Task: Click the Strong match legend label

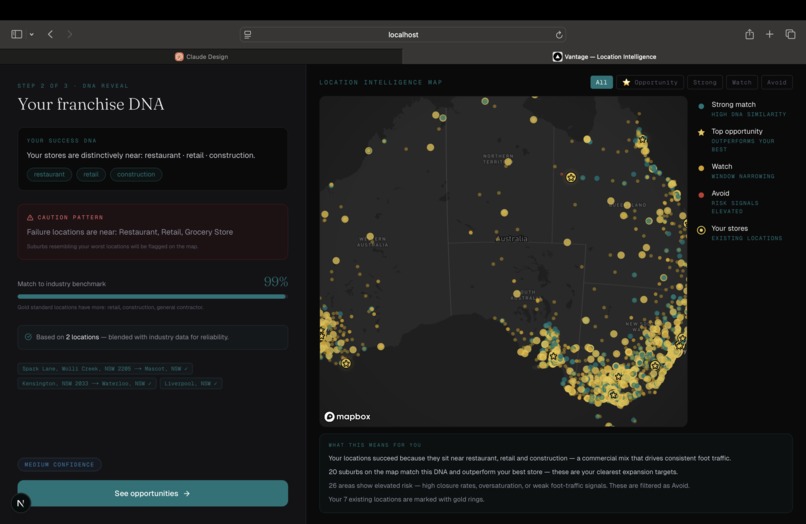Action: point(734,104)
